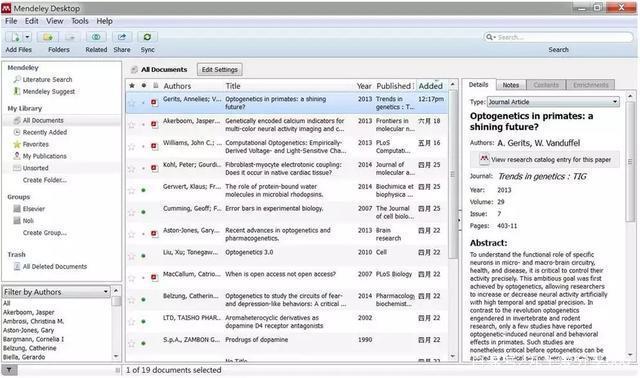Toggle favorite star for Akerboom, Jasper row
This screenshot has height=378, width=640.
(x=132, y=125)
